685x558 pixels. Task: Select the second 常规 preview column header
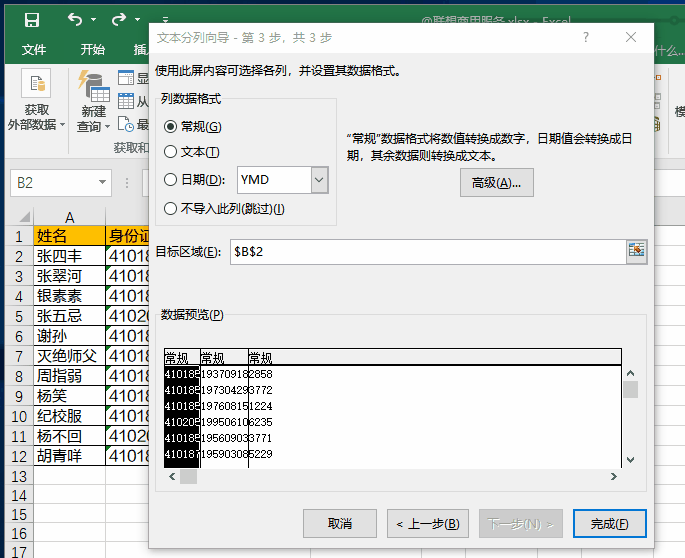click(224, 358)
